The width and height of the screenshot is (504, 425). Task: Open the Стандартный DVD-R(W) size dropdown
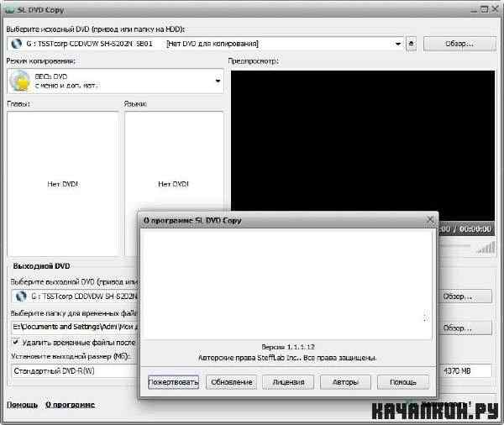pos(76,371)
